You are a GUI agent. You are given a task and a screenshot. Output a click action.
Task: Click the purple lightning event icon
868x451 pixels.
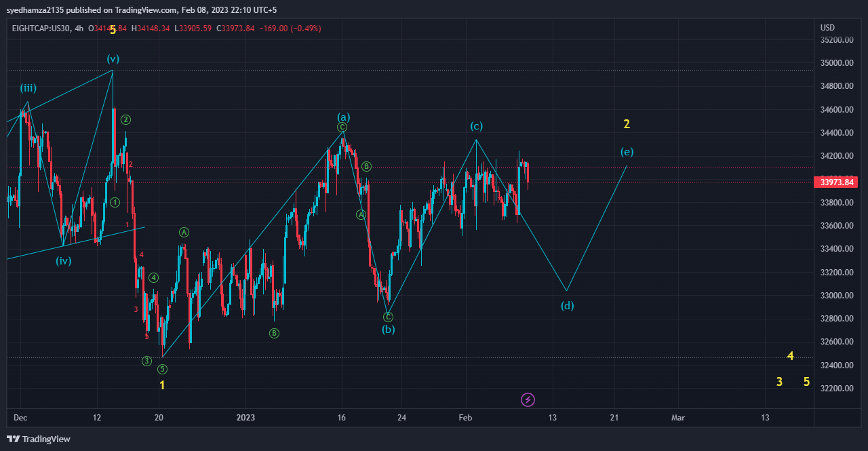pyautogui.click(x=528, y=400)
